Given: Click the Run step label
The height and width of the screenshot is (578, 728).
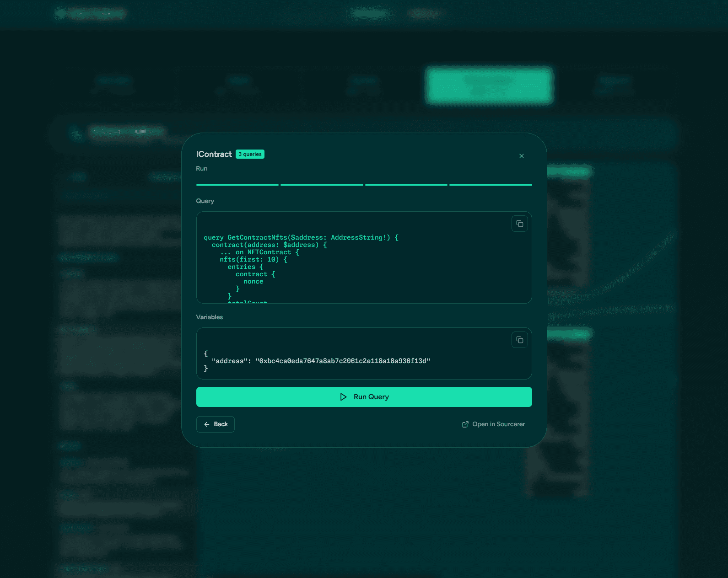Looking at the screenshot, I should pyautogui.click(x=201, y=168).
